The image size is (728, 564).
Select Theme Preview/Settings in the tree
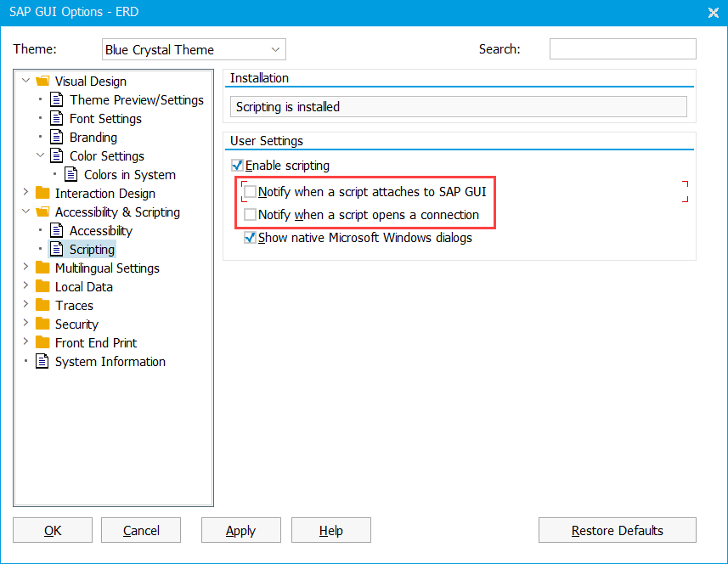(137, 100)
